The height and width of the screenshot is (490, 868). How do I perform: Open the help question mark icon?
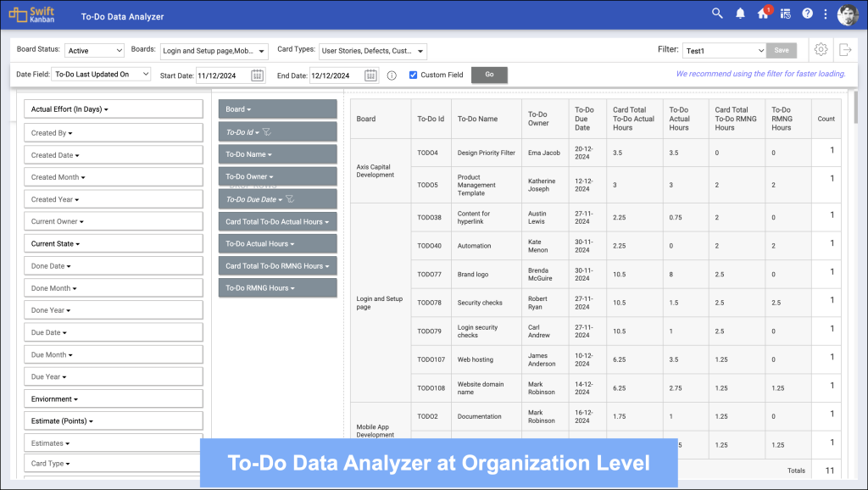point(808,14)
